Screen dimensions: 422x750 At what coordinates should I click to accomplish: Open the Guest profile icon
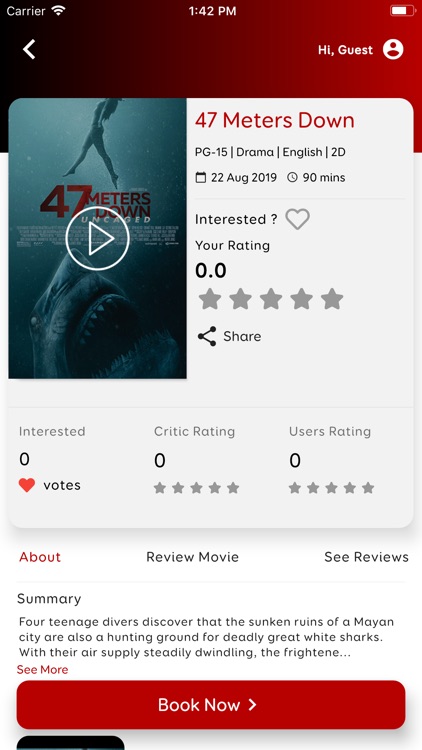(393, 49)
